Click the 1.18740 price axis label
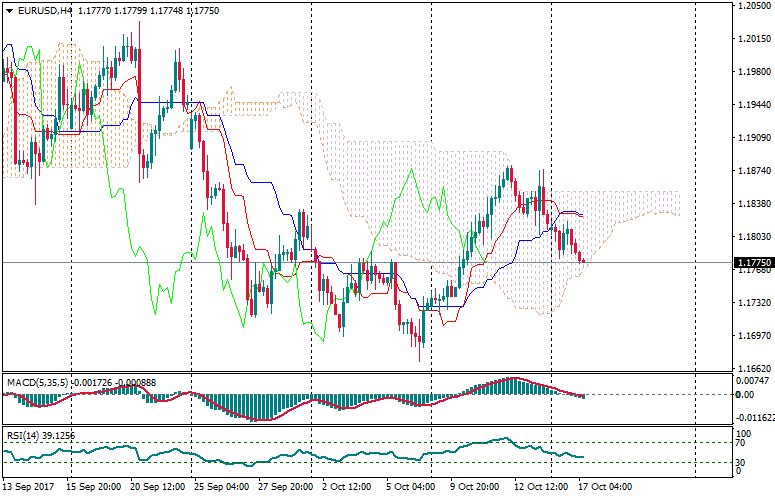The image size is (775, 498). (752, 171)
